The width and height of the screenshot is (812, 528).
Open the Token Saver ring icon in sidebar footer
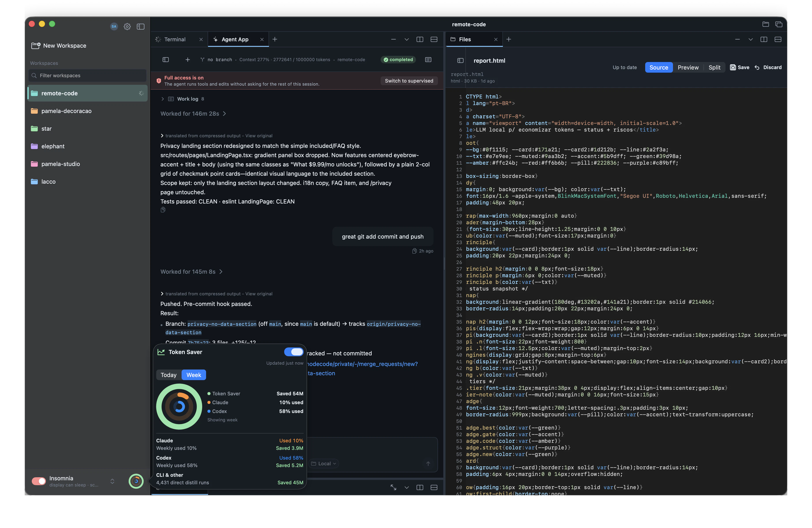pyautogui.click(x=136, y=481)
